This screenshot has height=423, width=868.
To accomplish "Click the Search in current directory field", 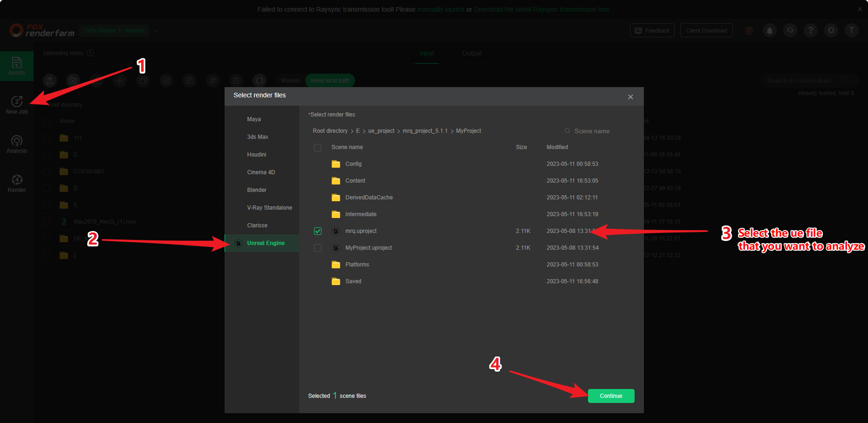I will 809,81.
